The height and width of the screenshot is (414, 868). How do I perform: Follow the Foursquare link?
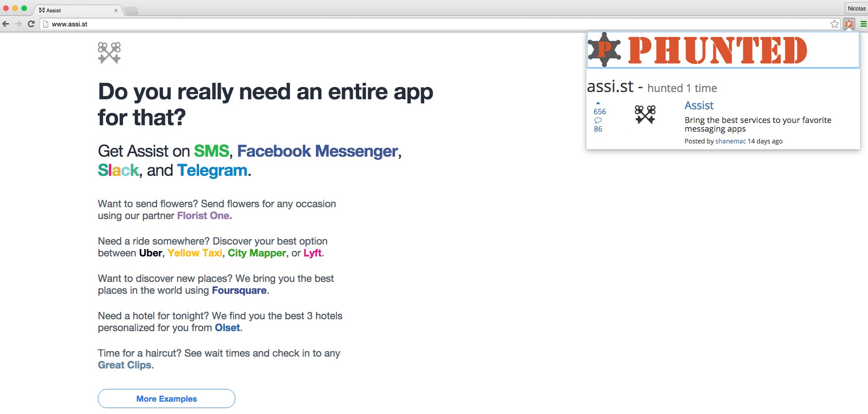point(239,290)
